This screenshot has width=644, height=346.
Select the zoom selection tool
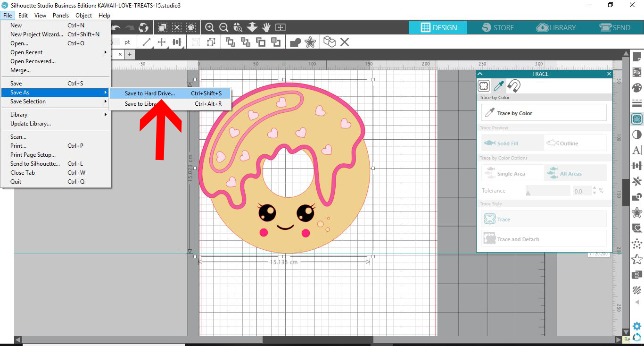pyautogui.click(x=238, y=27)
